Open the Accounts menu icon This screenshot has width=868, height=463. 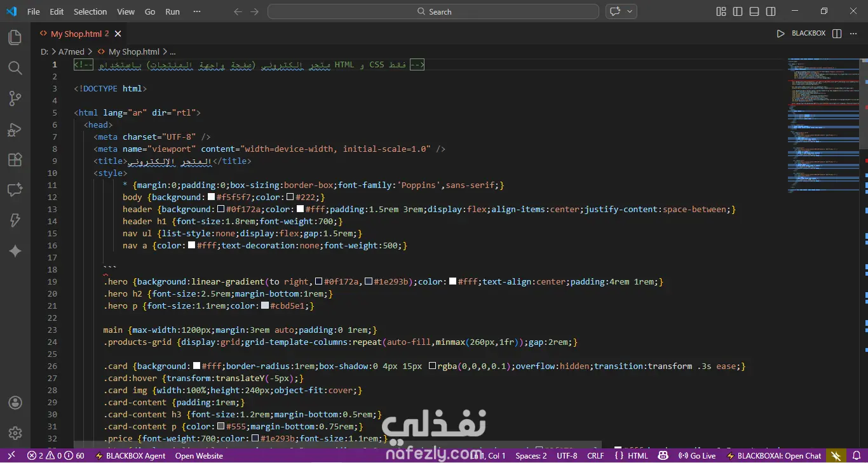[15, 403]
